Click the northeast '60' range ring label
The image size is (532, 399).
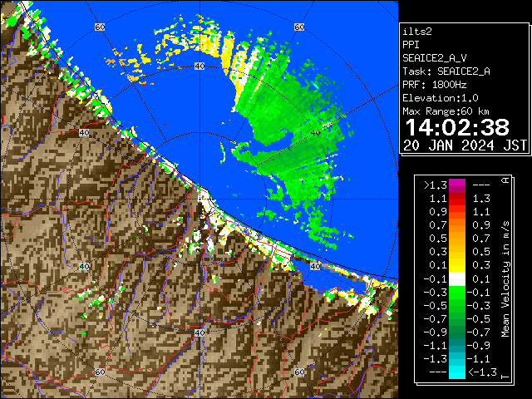point(299,27)
